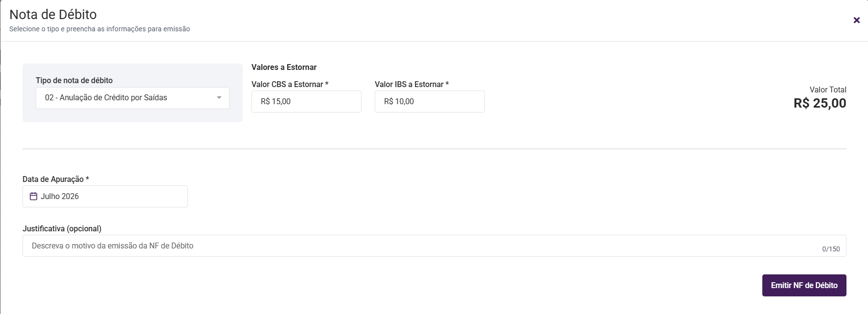The height and width of the screenshot is (314, 868).
Task: Close the Nota de Débito dialog
Action: click(856, 20)
